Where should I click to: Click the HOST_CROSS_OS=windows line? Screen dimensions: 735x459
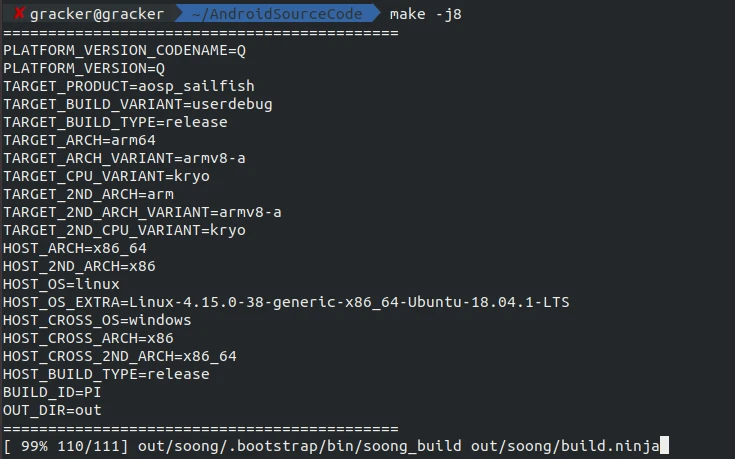click(x=97, y=320)
